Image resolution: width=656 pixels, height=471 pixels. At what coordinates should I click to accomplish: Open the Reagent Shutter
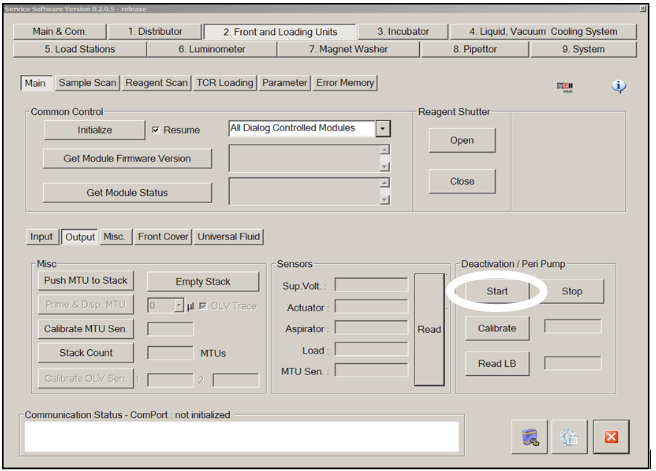tap(462, 140)
